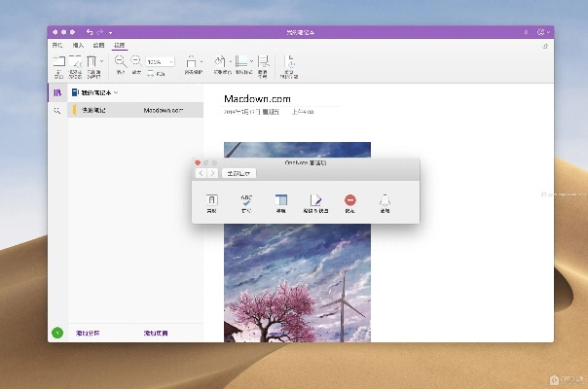Switch to the Insert ribbon tab
The width and height of the screenshot is (588, 389).
tap(78, 45)
